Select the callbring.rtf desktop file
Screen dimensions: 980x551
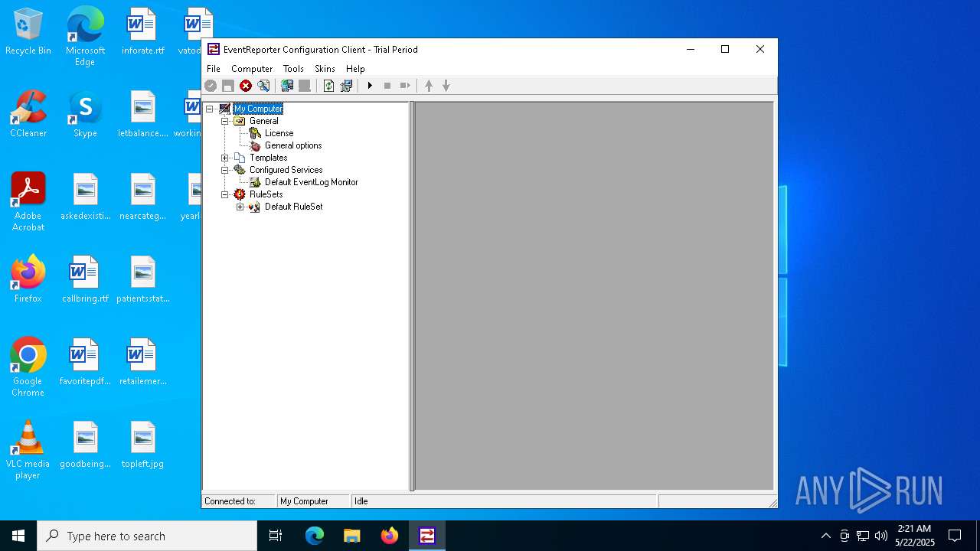coord(85,280)
